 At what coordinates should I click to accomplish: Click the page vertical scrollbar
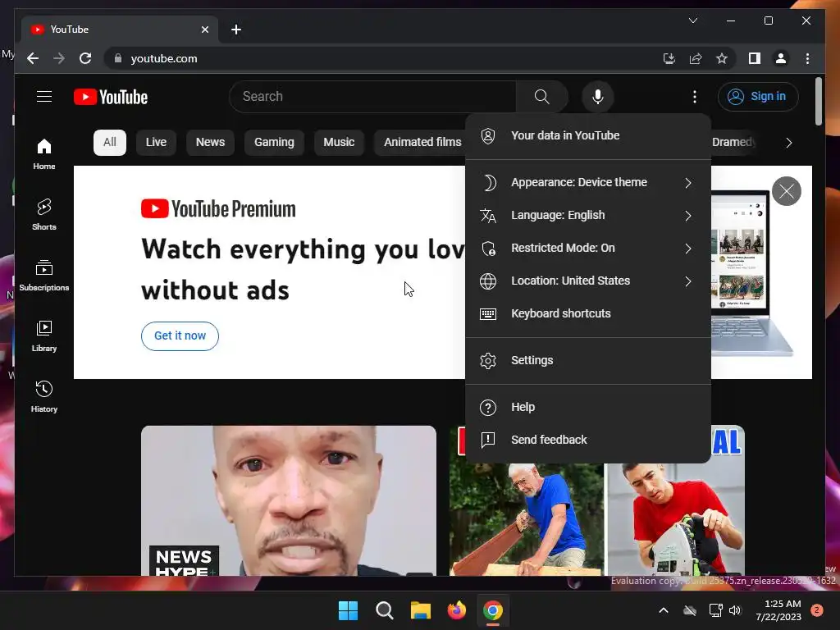(818, 101)
